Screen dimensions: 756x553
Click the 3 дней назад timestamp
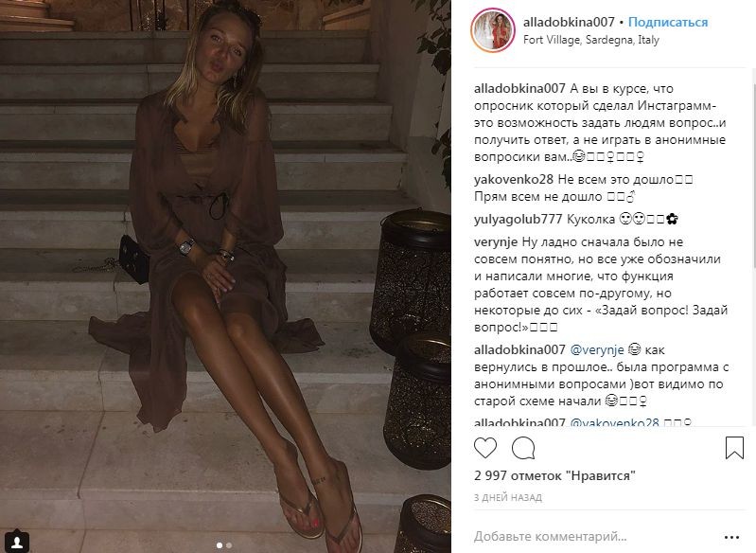click(508, 497)
